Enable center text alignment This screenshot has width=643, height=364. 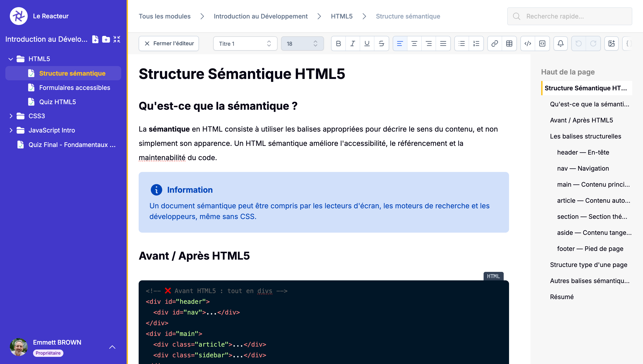click(x=415, y=43)
